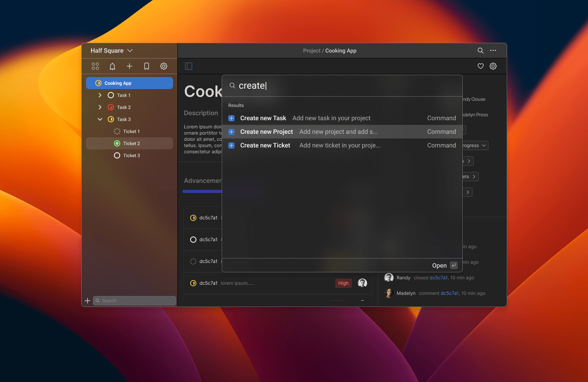This screenshot has width=588, height=382.
Task: Click the Open button in command palette
Action: click(x=444, y=265)
